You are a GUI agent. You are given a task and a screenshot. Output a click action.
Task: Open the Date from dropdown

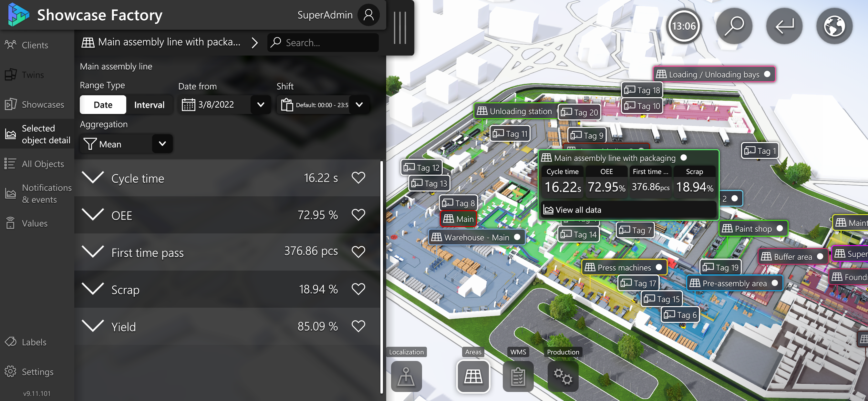click(x=261, y=105)
